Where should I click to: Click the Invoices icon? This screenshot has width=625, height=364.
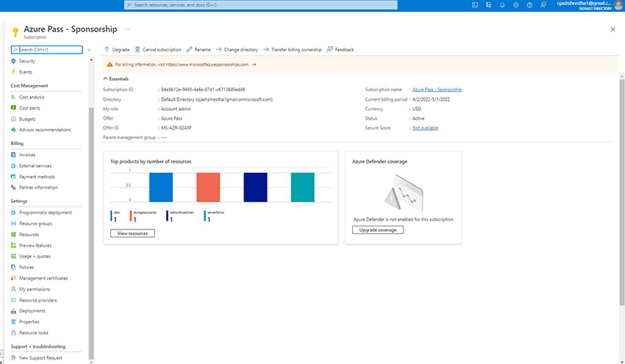click(13, 154)
